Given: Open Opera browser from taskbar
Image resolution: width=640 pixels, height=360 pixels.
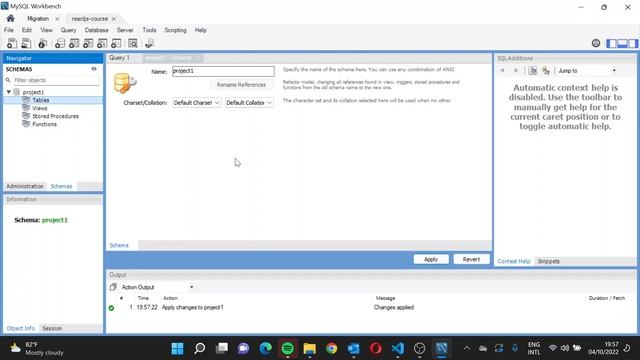Looking at the screenshot, I should pyautogui.click(x=376, y=348).
